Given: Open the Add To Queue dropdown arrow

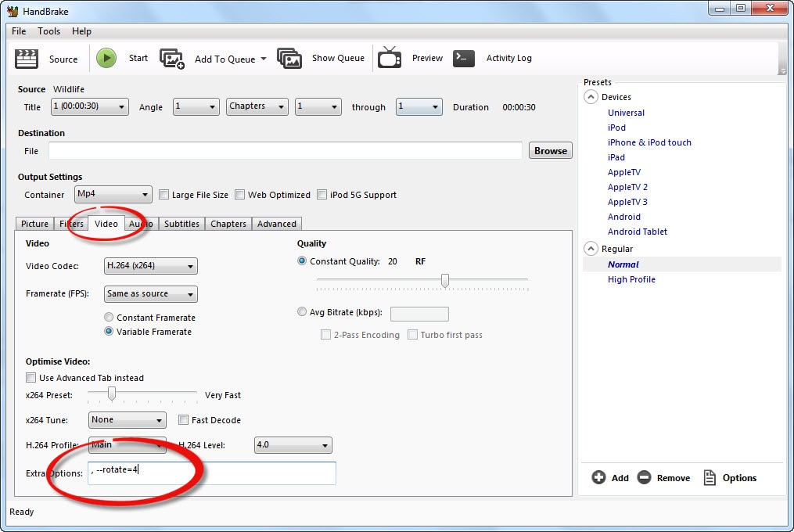Looking at the screenshot, I should tap(264, 59).
